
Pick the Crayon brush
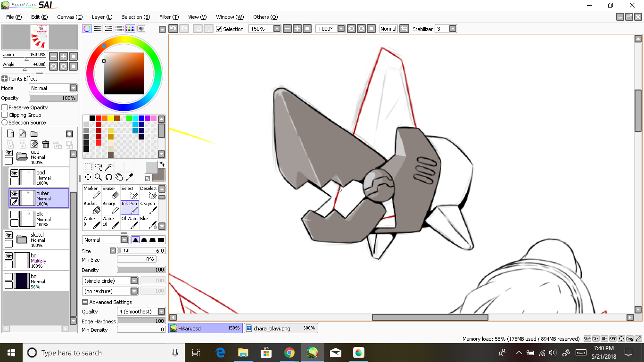pyautogui.click(x=149, y=207)
